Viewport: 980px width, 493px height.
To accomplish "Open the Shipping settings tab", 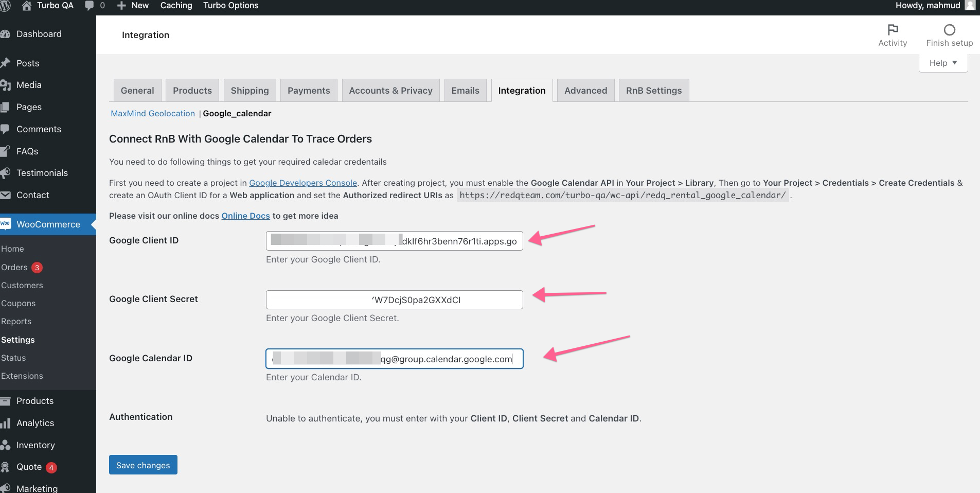I will click(x=250, y=91).
